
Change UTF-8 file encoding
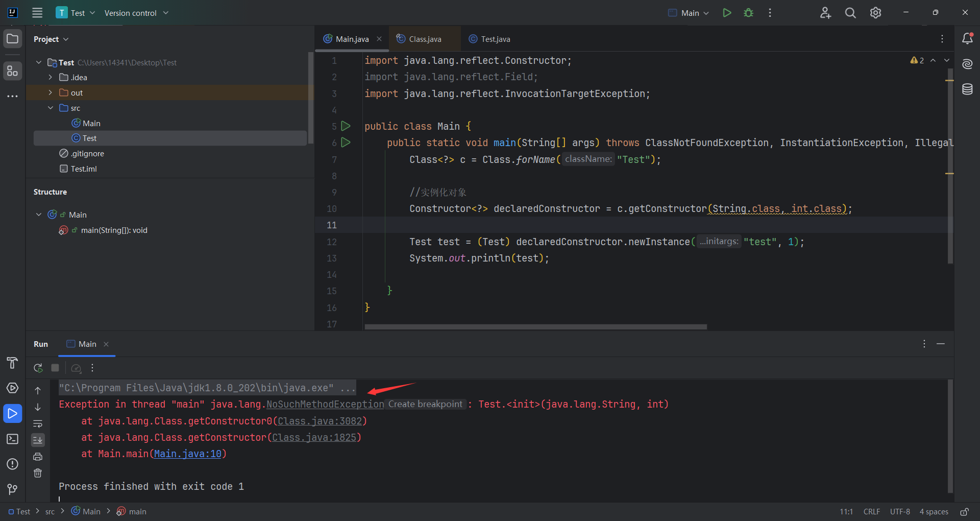pyautogui.click(x=900, y=512)
